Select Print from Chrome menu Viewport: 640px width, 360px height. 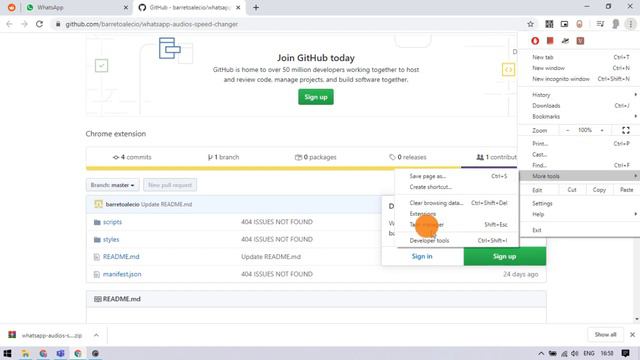[x=580, y=144]
